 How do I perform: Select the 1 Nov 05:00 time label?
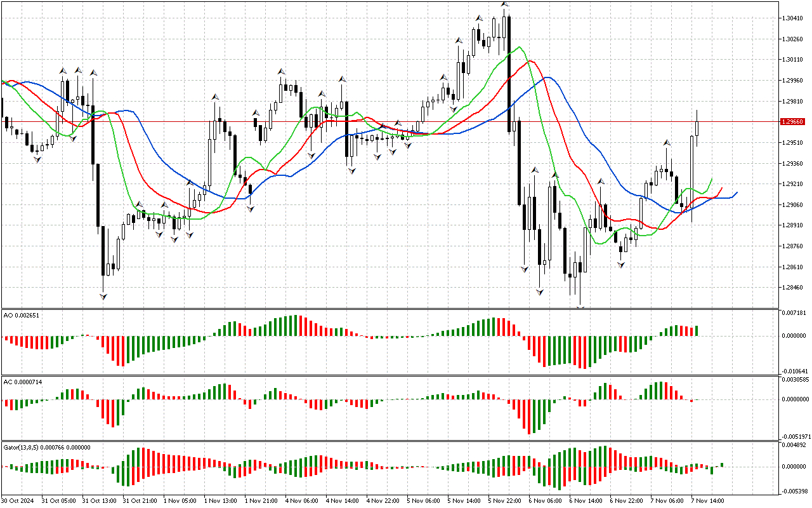181,500
